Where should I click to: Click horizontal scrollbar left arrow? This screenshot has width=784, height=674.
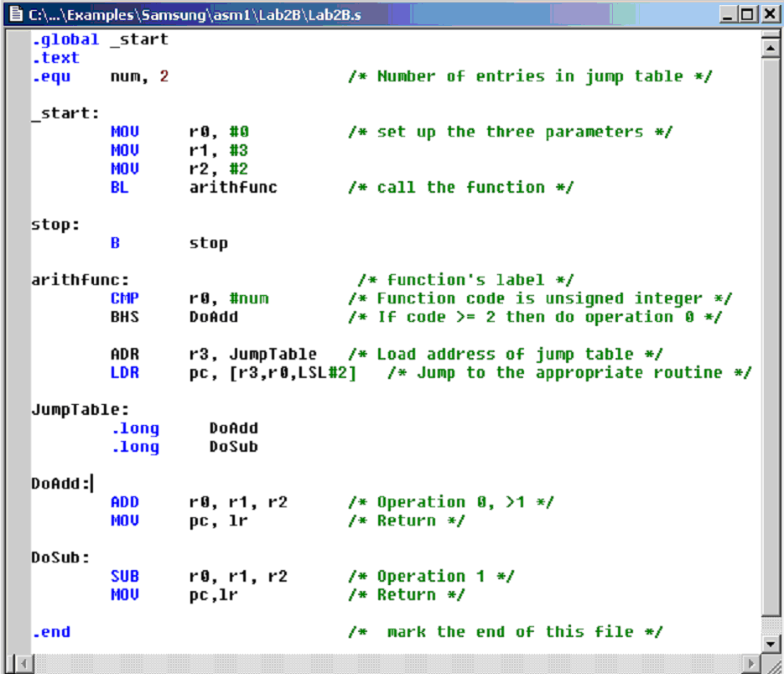pos(23,663)
